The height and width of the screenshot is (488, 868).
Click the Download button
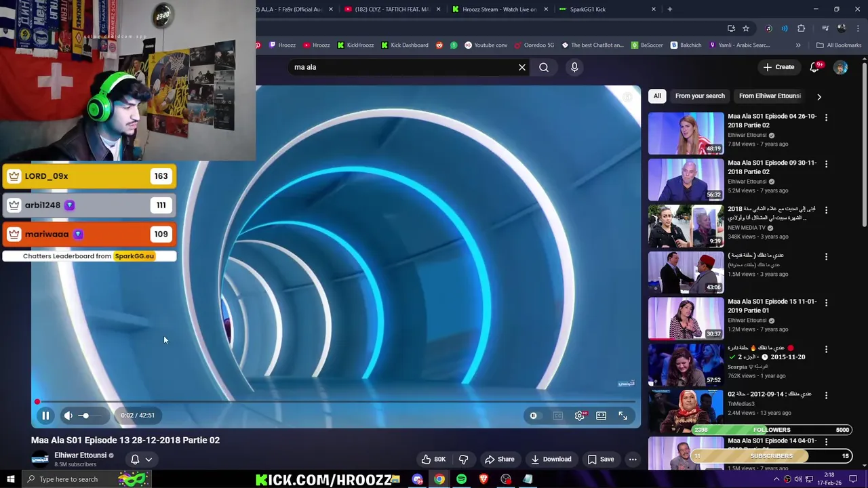(x=551, y=459)
